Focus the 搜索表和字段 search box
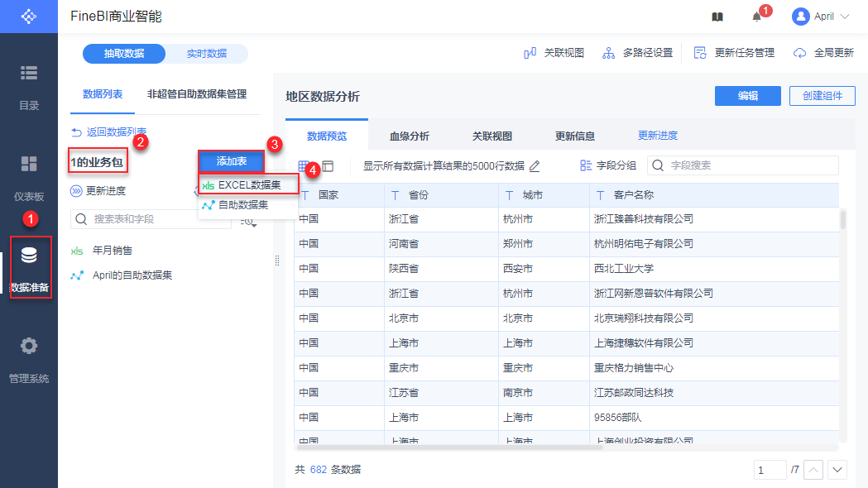Image resolution: width=868 pixels, height=488 pixels. tap(151, 219)
